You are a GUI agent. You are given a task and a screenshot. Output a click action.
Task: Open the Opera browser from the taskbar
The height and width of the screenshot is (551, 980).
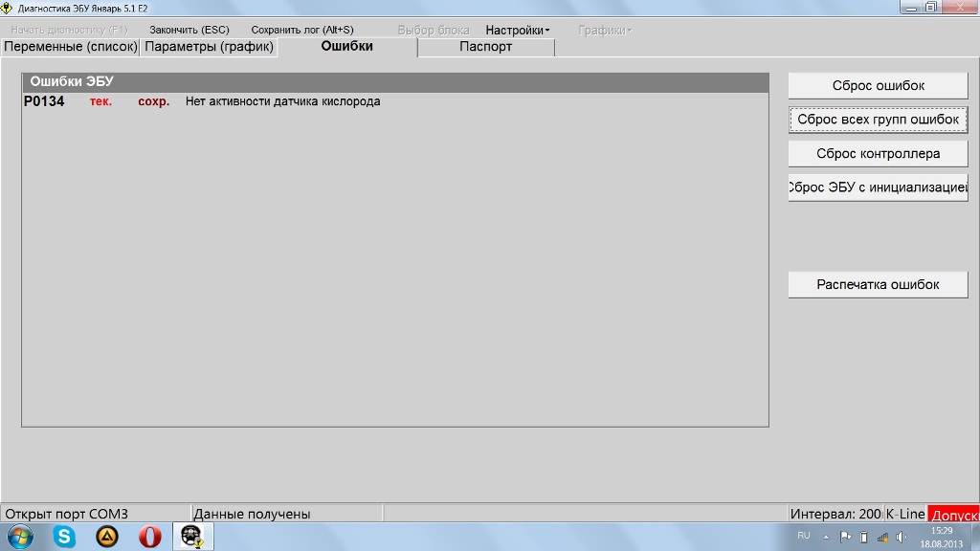(x=149, y=537)
